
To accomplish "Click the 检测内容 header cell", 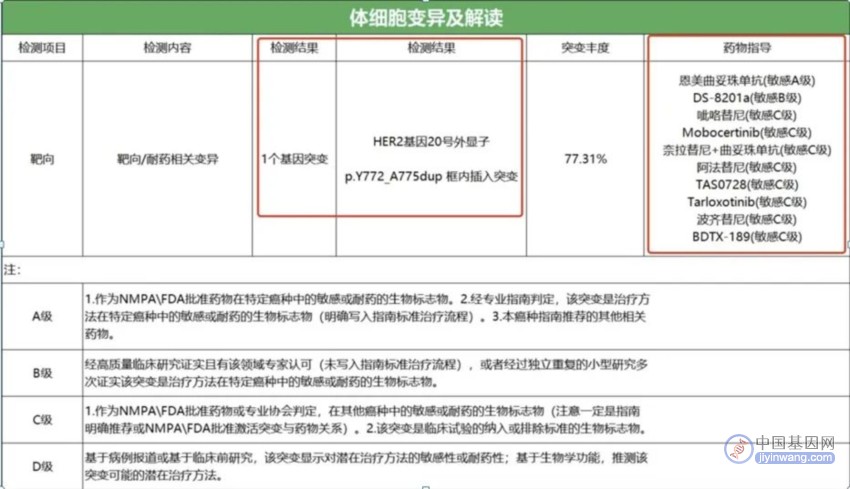I will pos(168,48).
